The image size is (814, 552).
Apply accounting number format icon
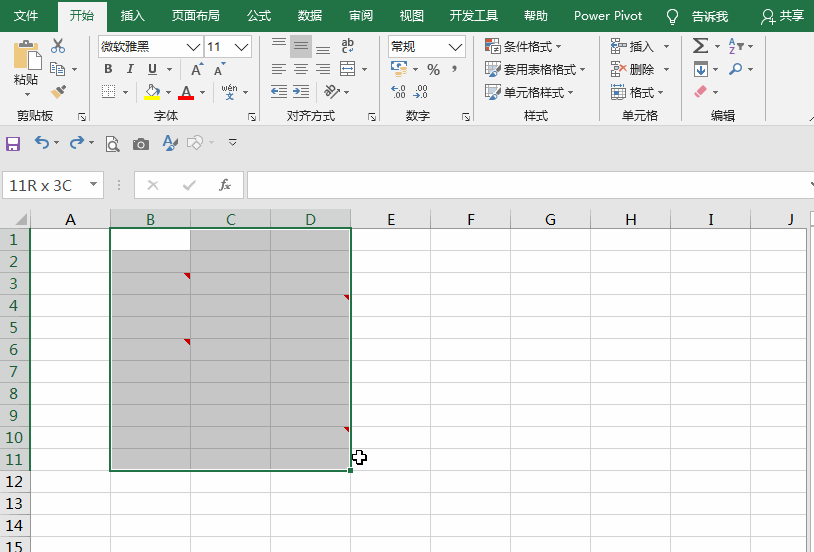point(399,69)
